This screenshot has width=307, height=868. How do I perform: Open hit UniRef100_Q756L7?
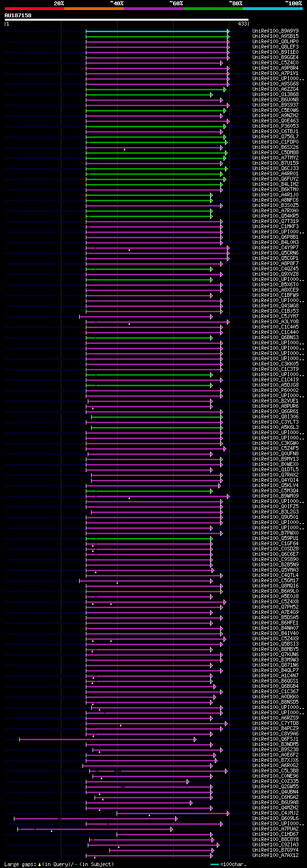(275, 137)
